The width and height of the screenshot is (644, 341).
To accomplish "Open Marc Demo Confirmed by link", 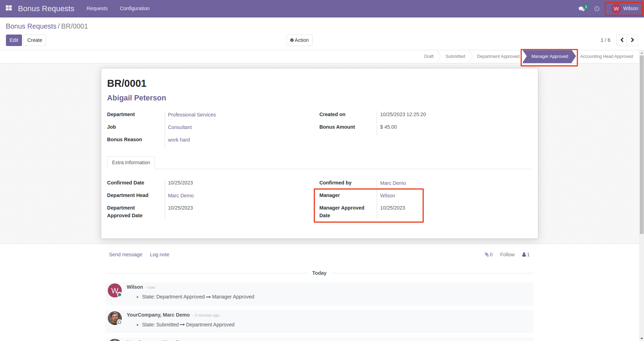I will tap(393, 183).
